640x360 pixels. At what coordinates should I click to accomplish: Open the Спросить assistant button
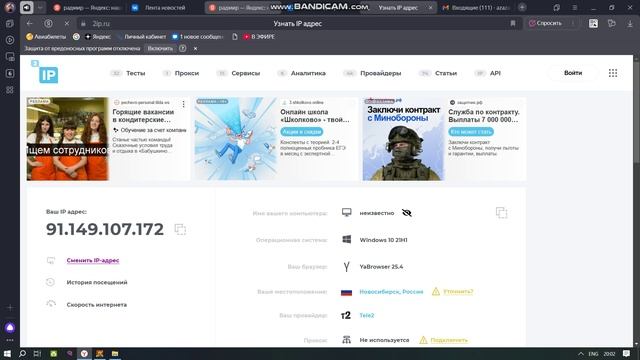pyautogui.click(x=546, y=23)
